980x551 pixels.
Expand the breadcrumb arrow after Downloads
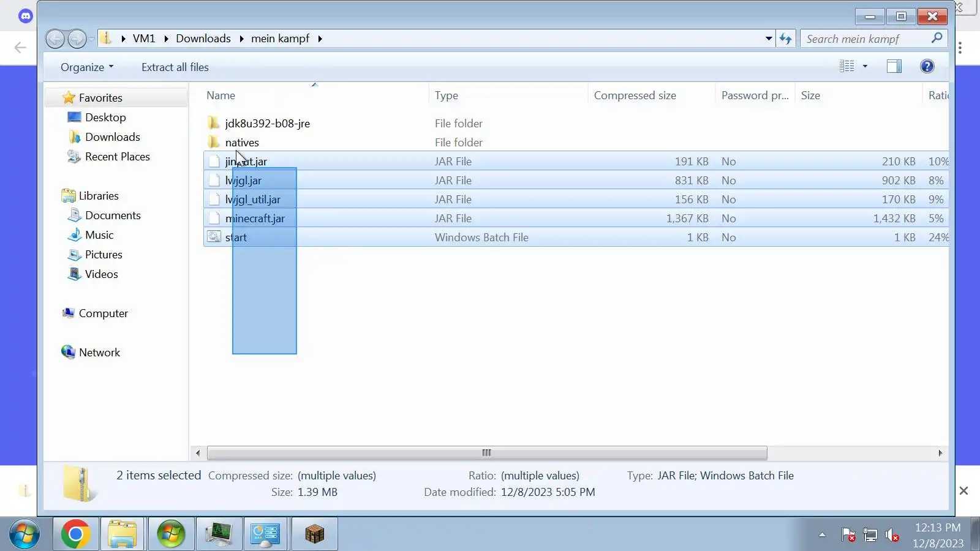[241, 39]
